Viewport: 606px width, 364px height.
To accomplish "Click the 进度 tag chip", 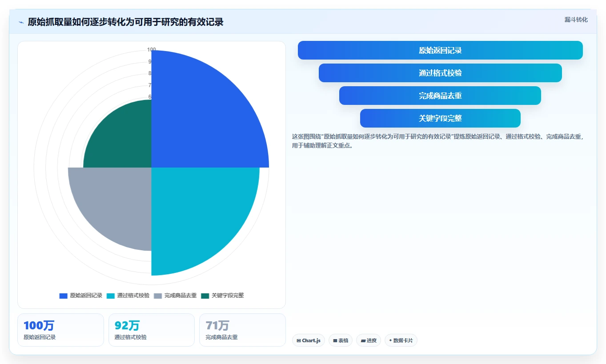I will point(369,340).
